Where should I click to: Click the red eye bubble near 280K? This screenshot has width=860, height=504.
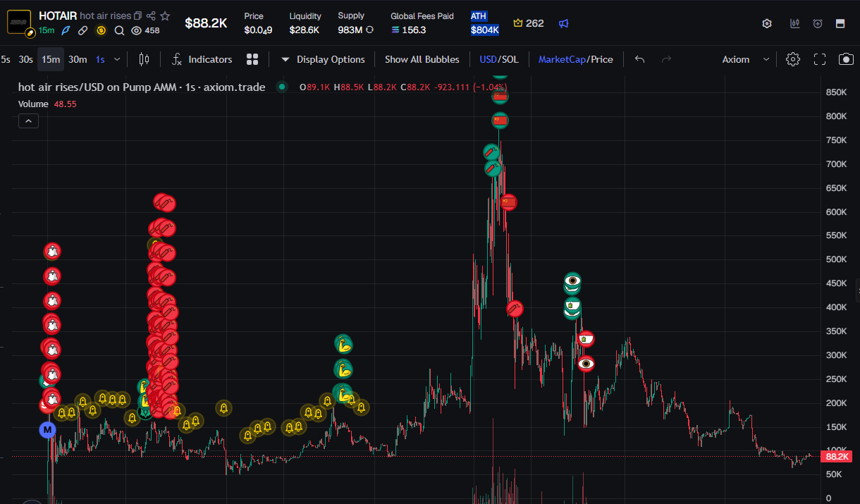coord(586,364)
